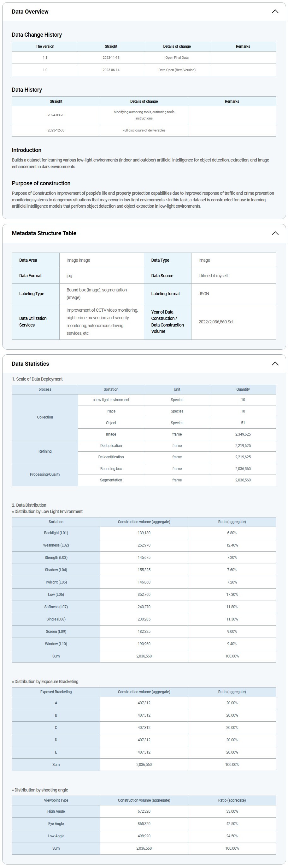The image size is (288, 868).
Task: Select the High Angle viewpoint row label
Action: pos(56,811)
